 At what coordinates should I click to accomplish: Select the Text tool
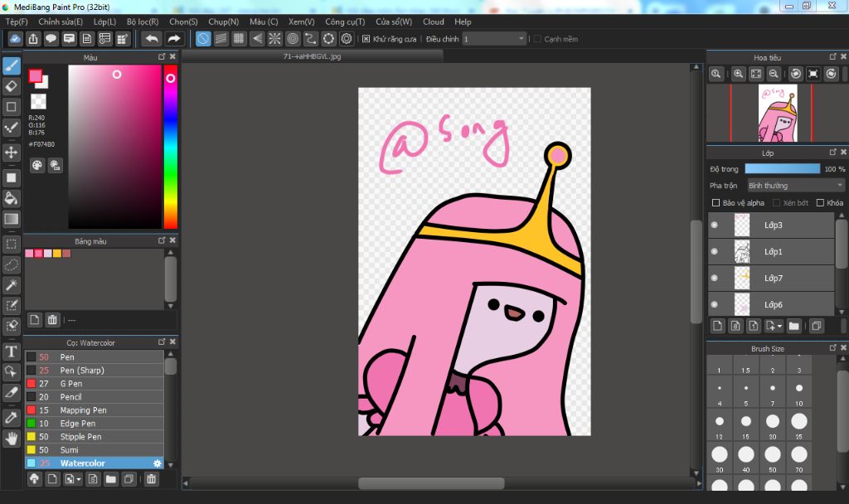[12, 351]
